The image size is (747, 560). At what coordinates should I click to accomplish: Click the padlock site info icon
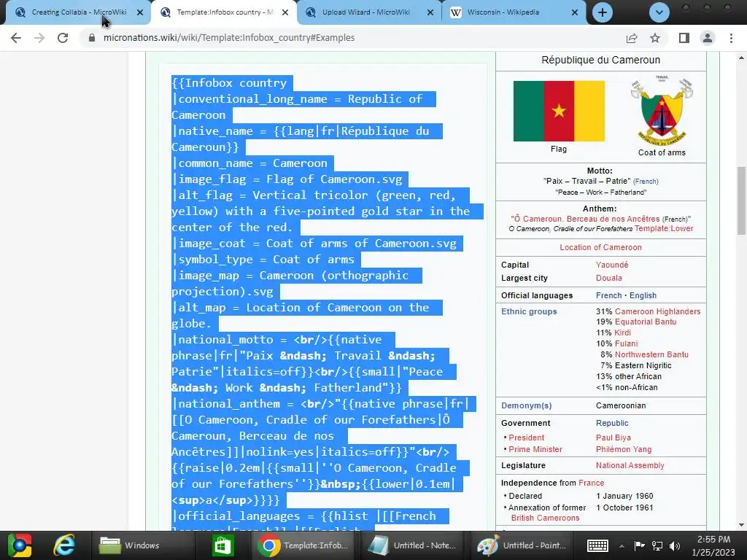point(92,38)
